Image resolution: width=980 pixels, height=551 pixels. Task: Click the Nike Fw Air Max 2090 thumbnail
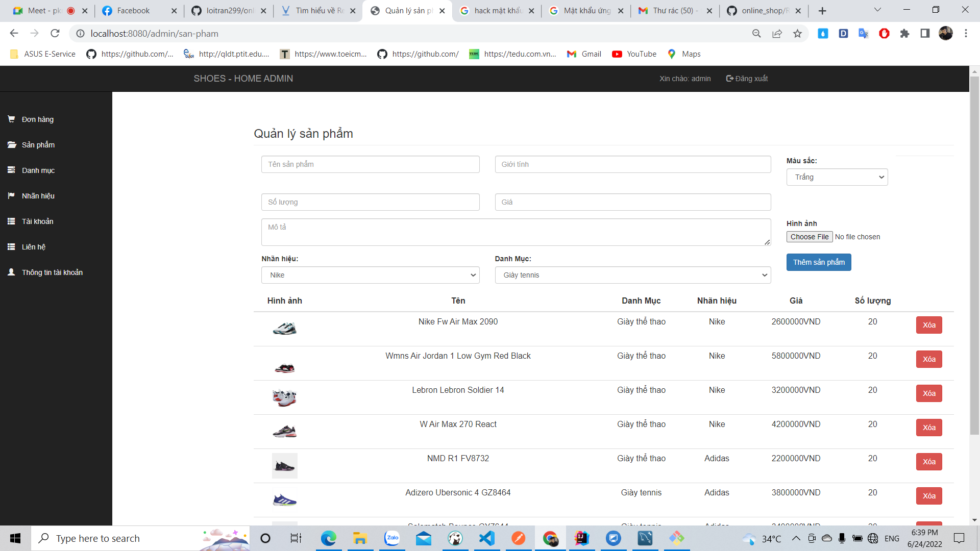coord(285,328)
